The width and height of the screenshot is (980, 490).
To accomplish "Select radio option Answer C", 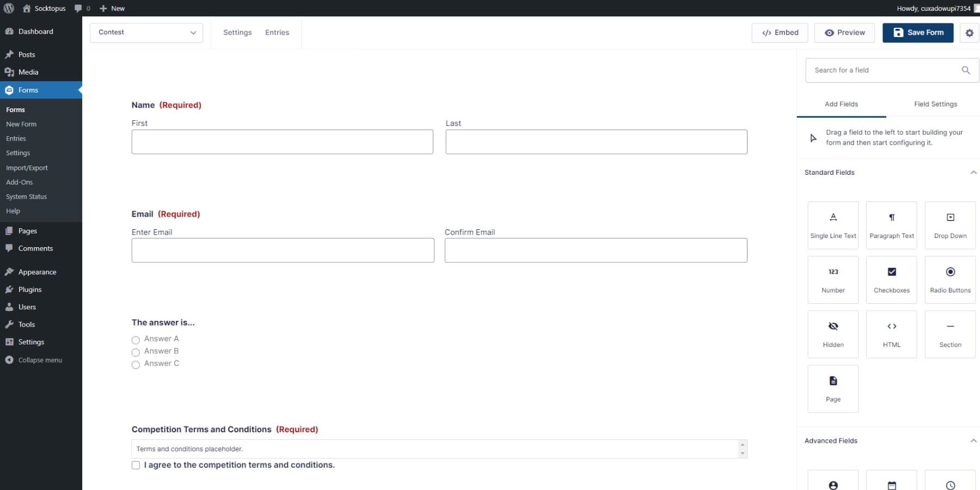I will (x=136, y=365).
